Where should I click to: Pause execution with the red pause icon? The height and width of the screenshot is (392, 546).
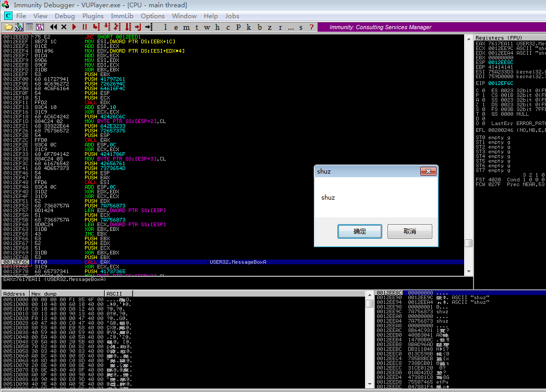click(x=84, y=27)
